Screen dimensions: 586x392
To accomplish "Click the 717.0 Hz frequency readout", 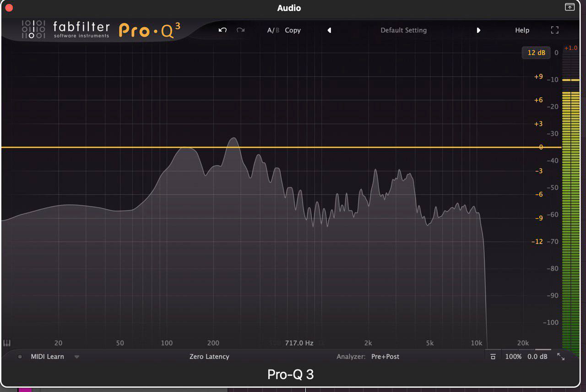I will coord(299,343).
